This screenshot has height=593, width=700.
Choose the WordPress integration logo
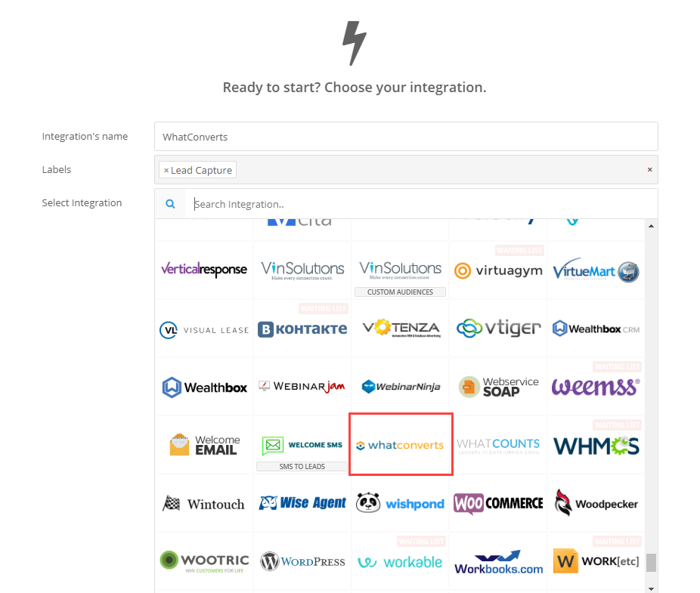(302, 561)
